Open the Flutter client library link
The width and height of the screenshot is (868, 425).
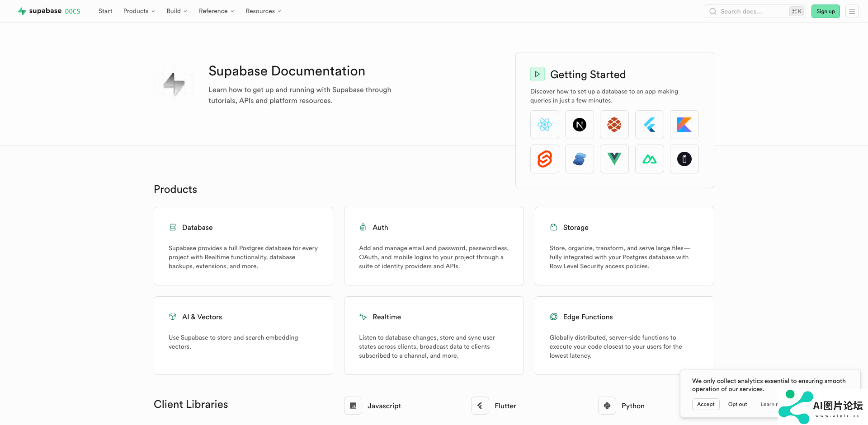505,406
